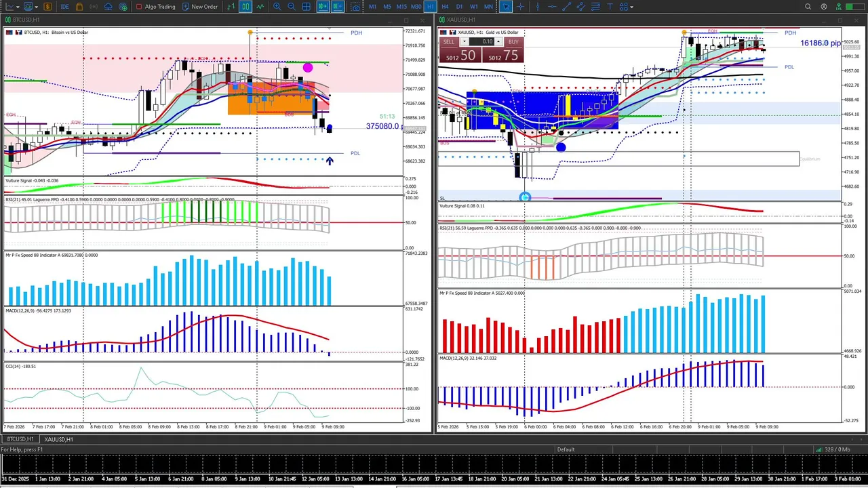Open the shapes objects tool
868x488 pixels.
(x=624, y=7)
